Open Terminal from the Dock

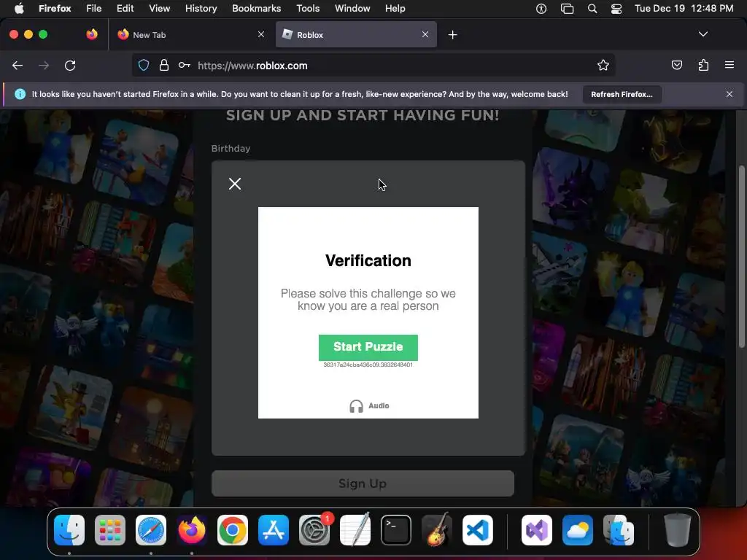pyautogui.click(x=396, y=530)
